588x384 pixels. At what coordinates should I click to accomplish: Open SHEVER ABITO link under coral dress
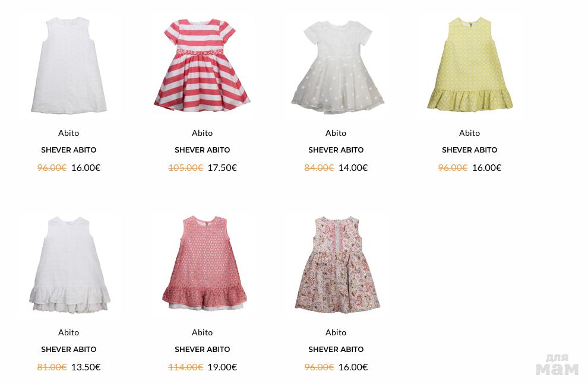click(x=202, y=349)
